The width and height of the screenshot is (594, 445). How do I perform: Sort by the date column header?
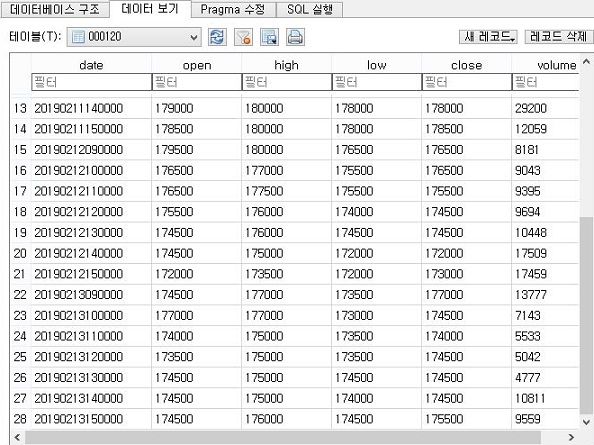91,65
